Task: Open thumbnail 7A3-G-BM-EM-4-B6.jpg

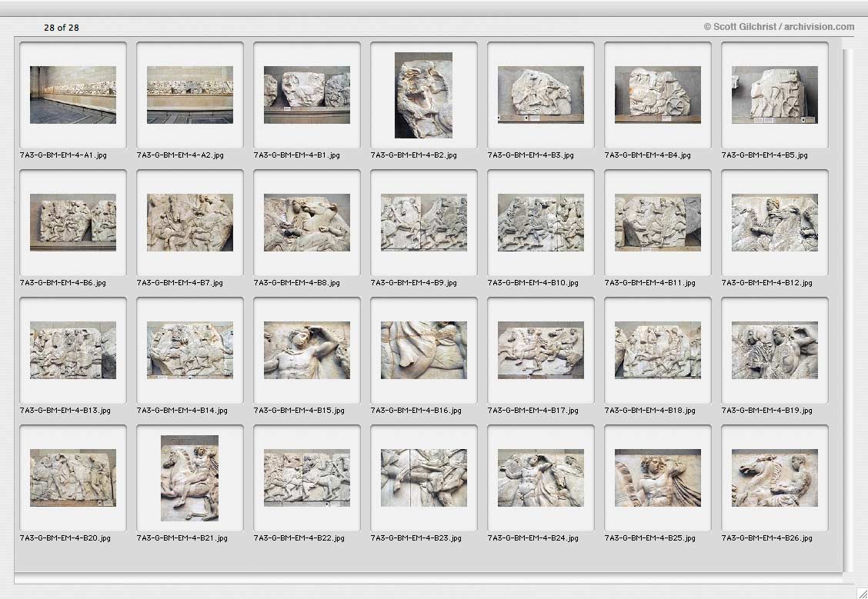Action: click(73, 222)
